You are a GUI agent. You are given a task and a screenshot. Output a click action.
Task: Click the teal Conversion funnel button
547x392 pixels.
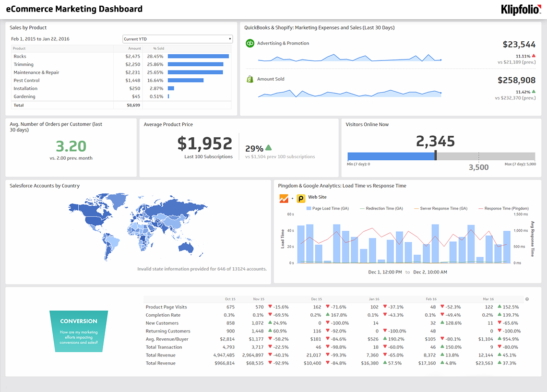(x=79, y=331)
